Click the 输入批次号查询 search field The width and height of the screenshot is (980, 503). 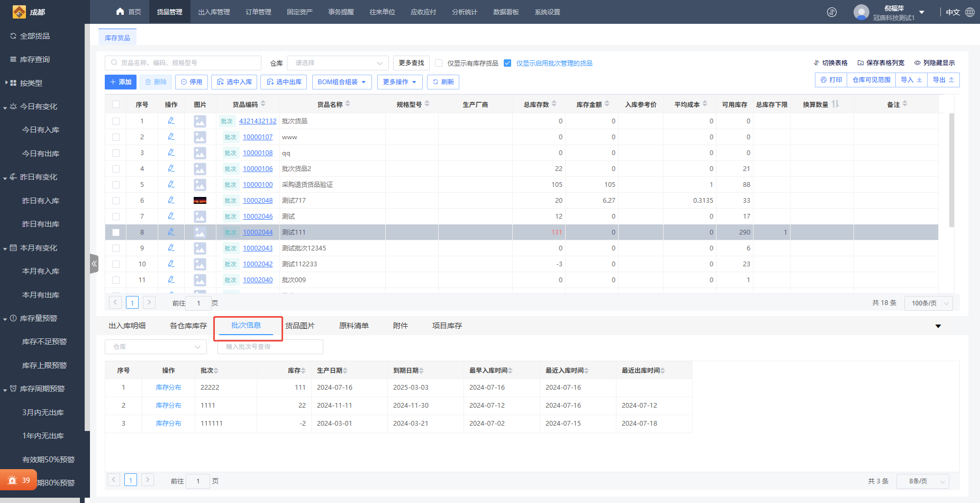270,347
